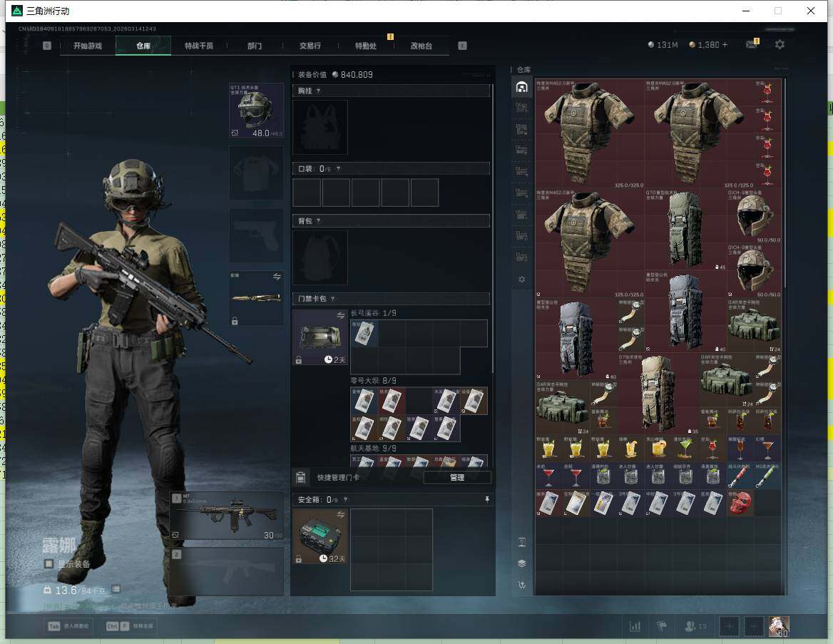The image size is (833, 644).
Task: Click the warehouse panel scrollbar
Action: click(784, 185)
